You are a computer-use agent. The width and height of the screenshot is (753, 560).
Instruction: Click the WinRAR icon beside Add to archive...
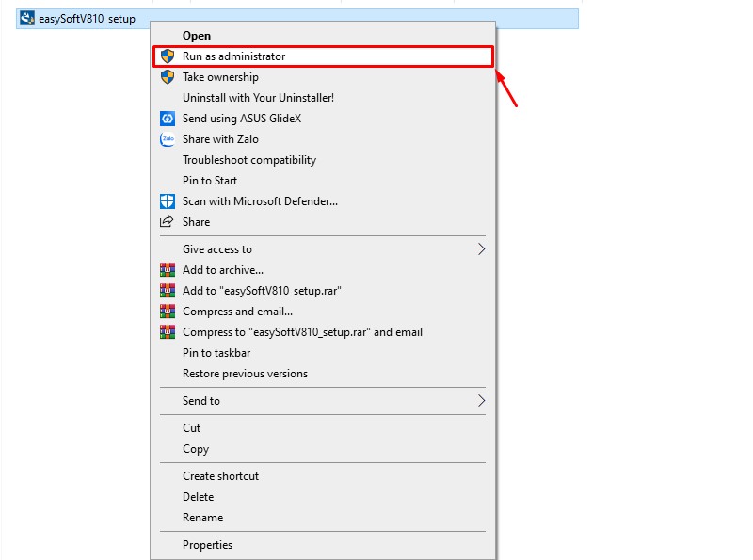pos(168,270)
